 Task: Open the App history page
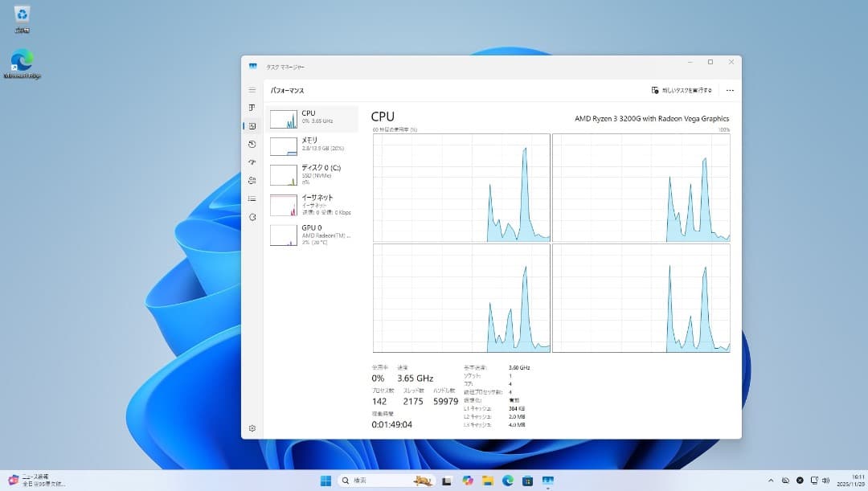pyautogui.click(x=252, y=145)
